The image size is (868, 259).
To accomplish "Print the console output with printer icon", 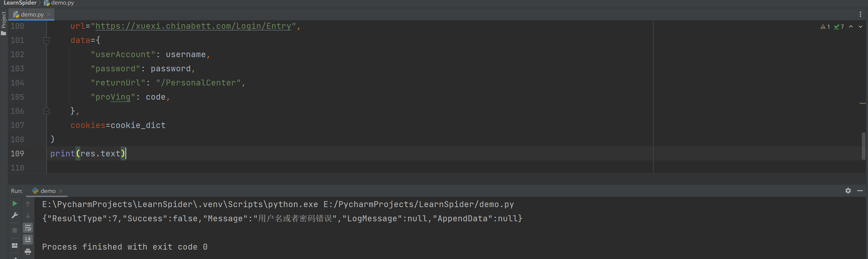I will tap(28, 252).
